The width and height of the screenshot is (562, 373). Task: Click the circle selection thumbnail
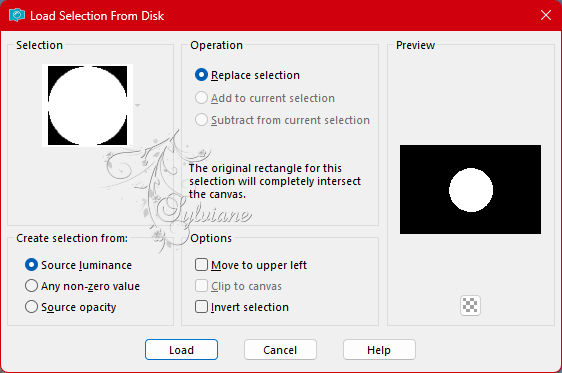[x=87, y=105]
